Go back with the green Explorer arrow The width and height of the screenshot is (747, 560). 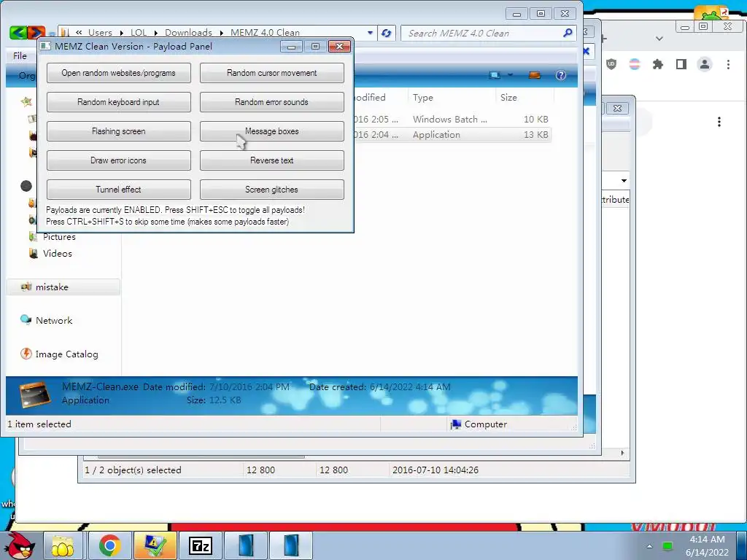[x=18, y=32]
